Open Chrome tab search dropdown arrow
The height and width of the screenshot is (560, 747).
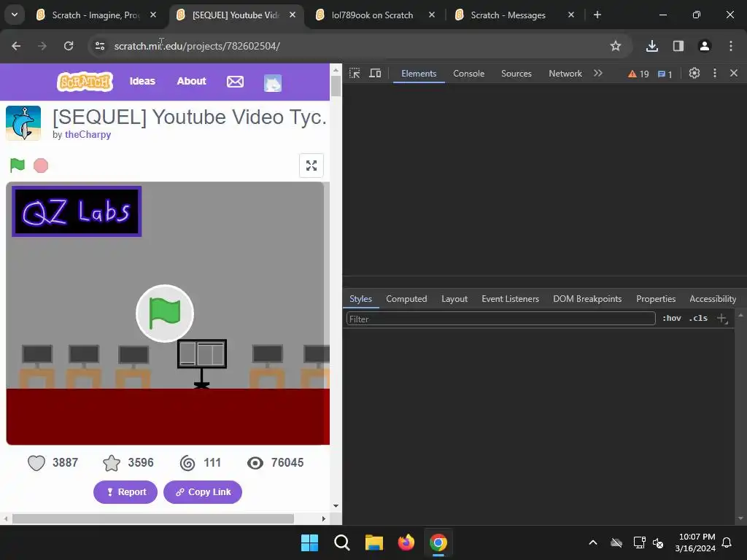(x=15, y=15)
